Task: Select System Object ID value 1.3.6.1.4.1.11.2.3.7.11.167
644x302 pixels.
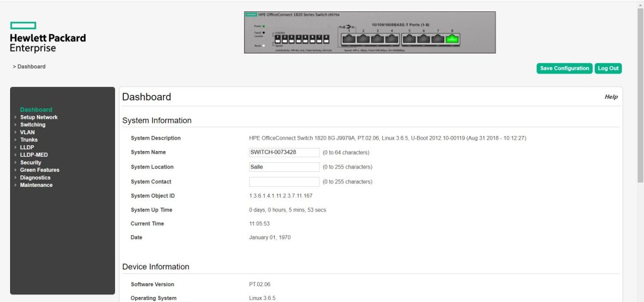Action: point(280,196)
